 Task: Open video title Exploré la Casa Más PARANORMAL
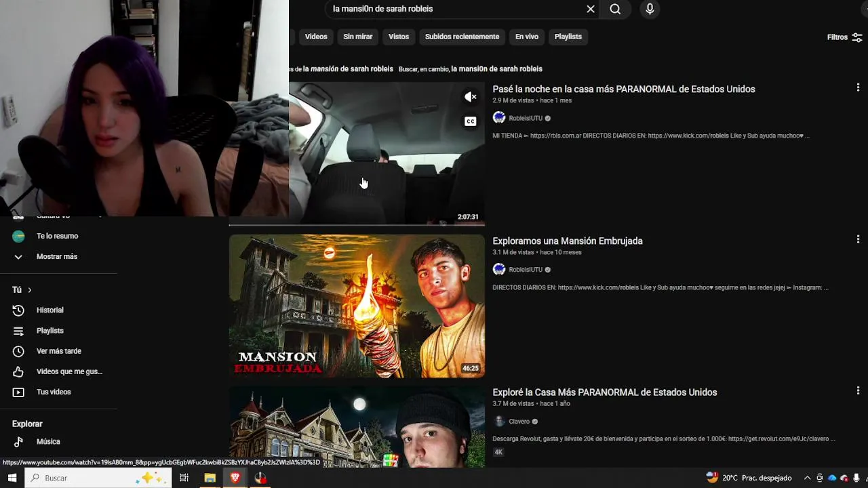[605, 392]
